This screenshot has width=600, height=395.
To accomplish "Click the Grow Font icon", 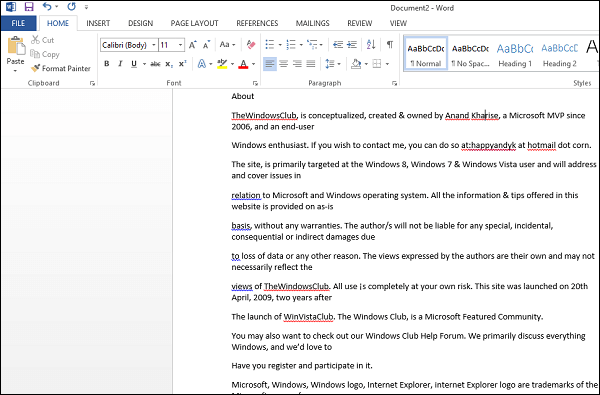I will 192,45.
